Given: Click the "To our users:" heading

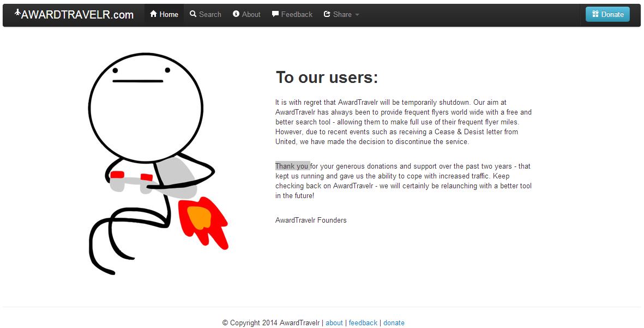Looking at the screenshot, I should tap(327, 77).
